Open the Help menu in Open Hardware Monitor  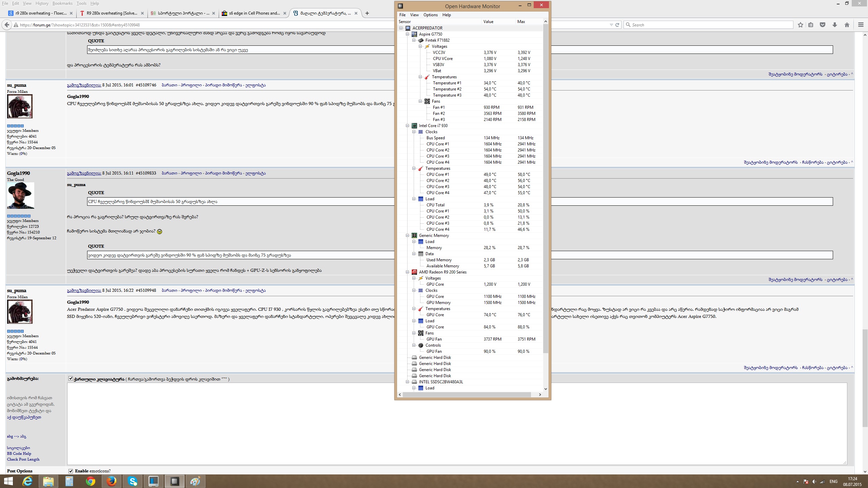[x=447, y=15]
